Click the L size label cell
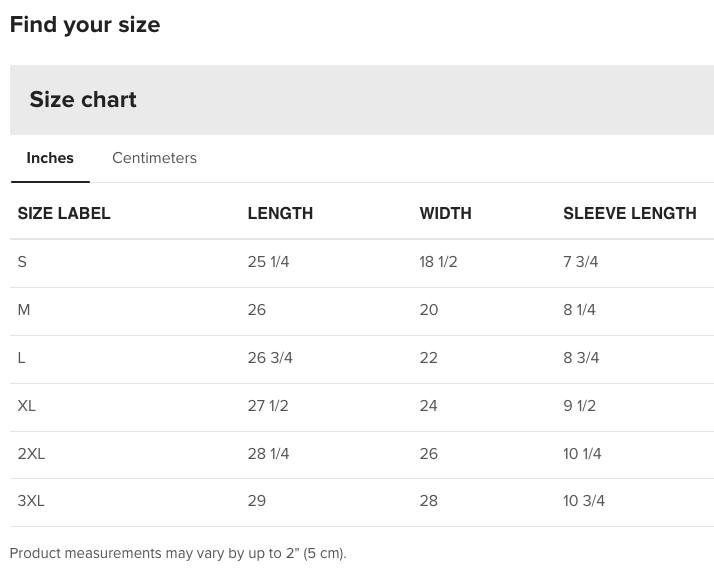714x583 pixels. click(x=22, y=358)
